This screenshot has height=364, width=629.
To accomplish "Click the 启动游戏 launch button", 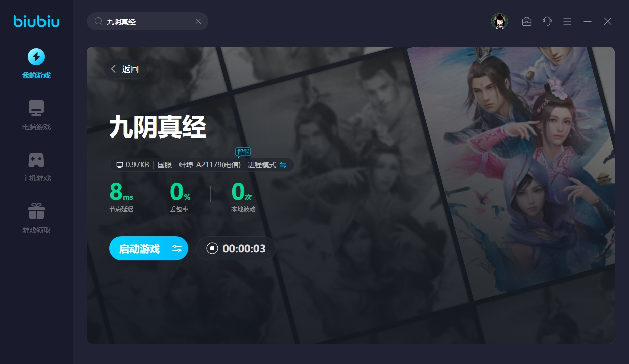I will coord(139,248).
